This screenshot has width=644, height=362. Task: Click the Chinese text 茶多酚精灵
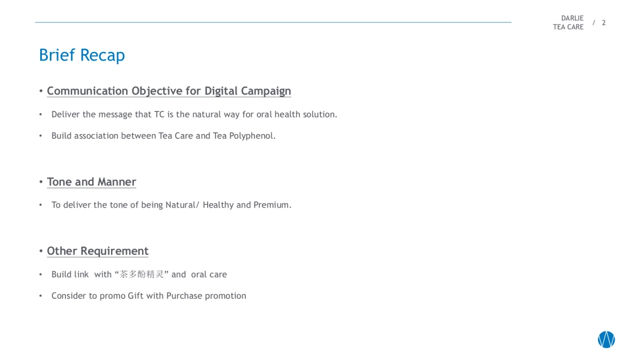[x=142, y=275]
